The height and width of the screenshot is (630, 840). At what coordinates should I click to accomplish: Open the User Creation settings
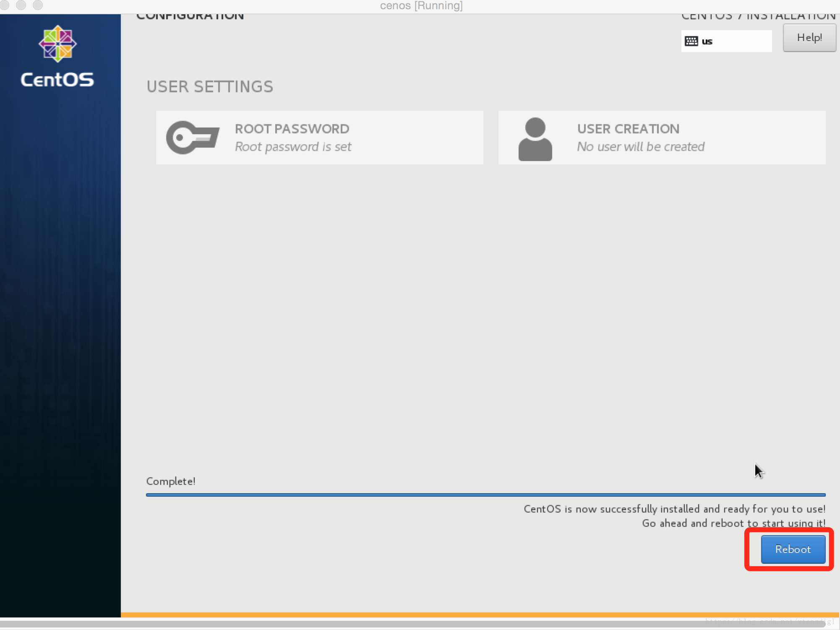[x=662, y=138]
